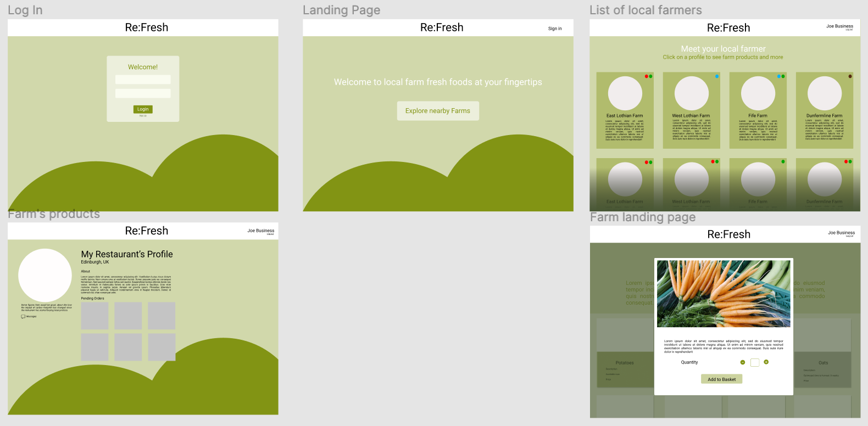Click the 'Quantity' label in product popup
This screenshot has width=868, height=426.
tap(689, 362)
